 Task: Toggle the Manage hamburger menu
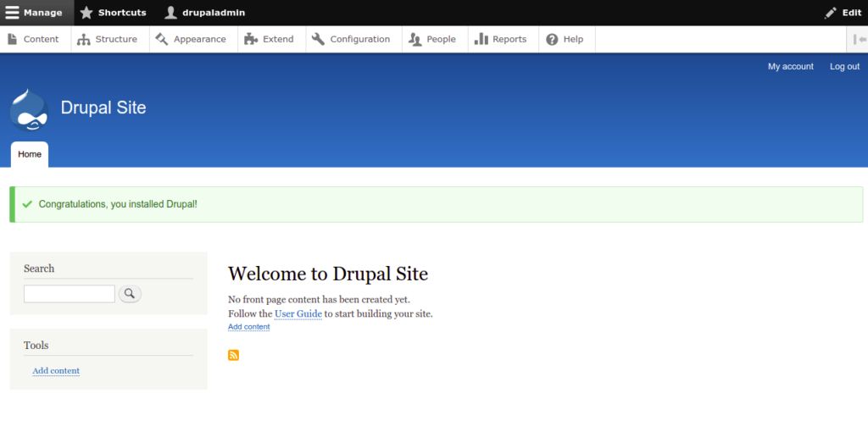point(36,13)
